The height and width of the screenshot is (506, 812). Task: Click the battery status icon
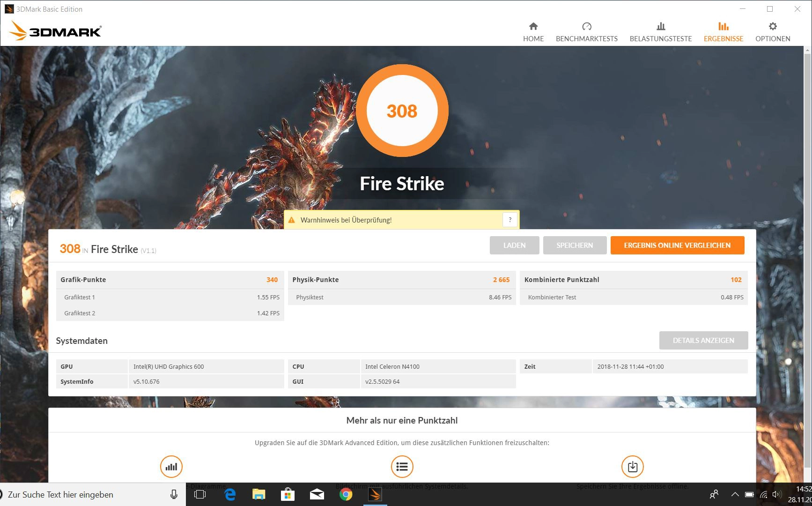coord(749,494)
